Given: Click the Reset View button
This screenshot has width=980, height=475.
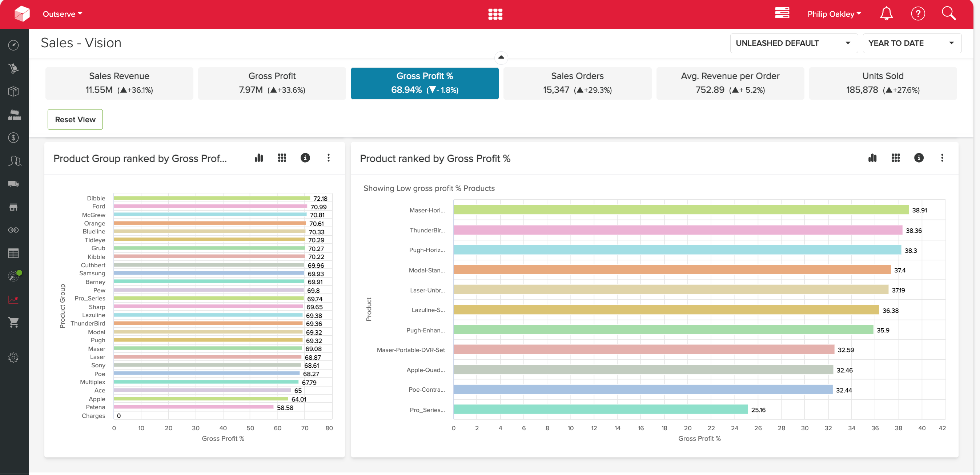Looking at the screenshot, I should pos(75,120).
